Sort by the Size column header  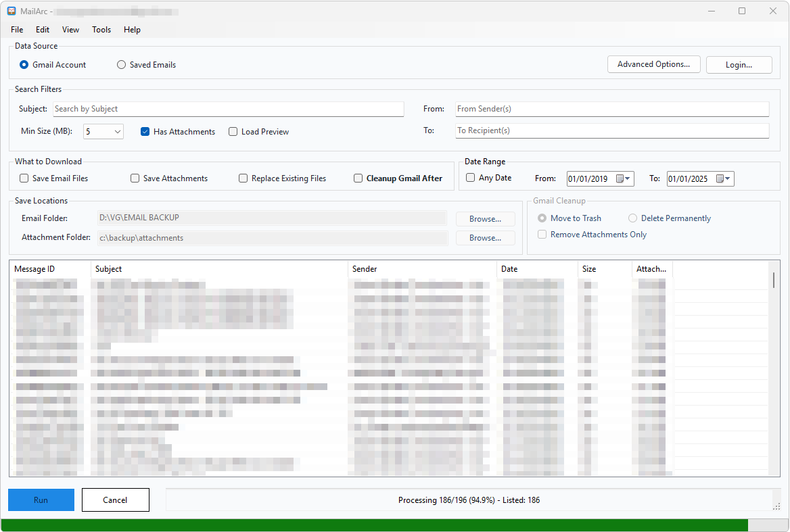point(605,269)
